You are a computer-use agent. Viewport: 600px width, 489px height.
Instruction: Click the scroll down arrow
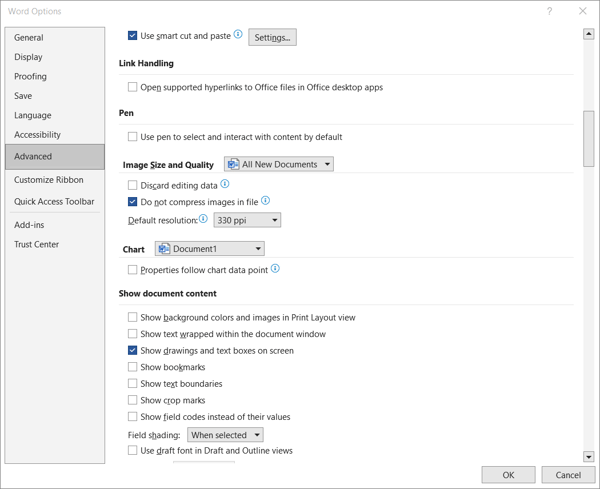(589, 456)
